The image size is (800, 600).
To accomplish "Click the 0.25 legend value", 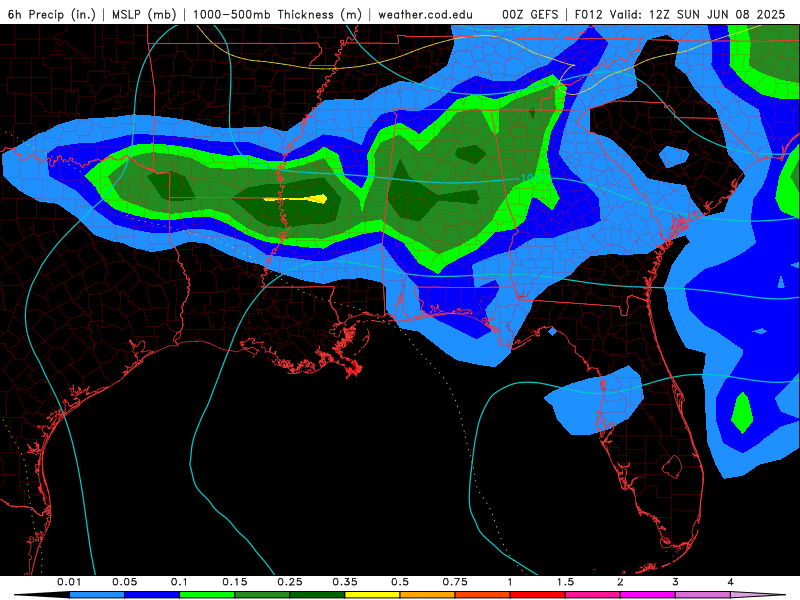I will (290, 582).
